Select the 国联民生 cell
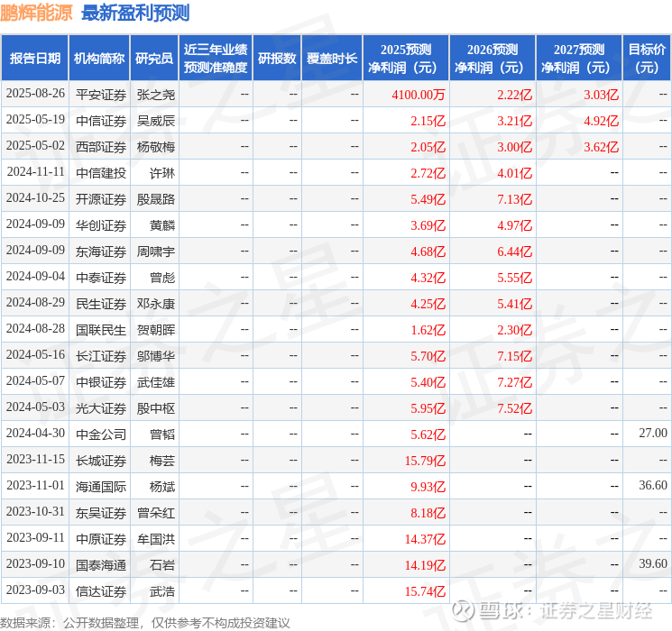The image size is (672, 631). [x=101, y=330]
